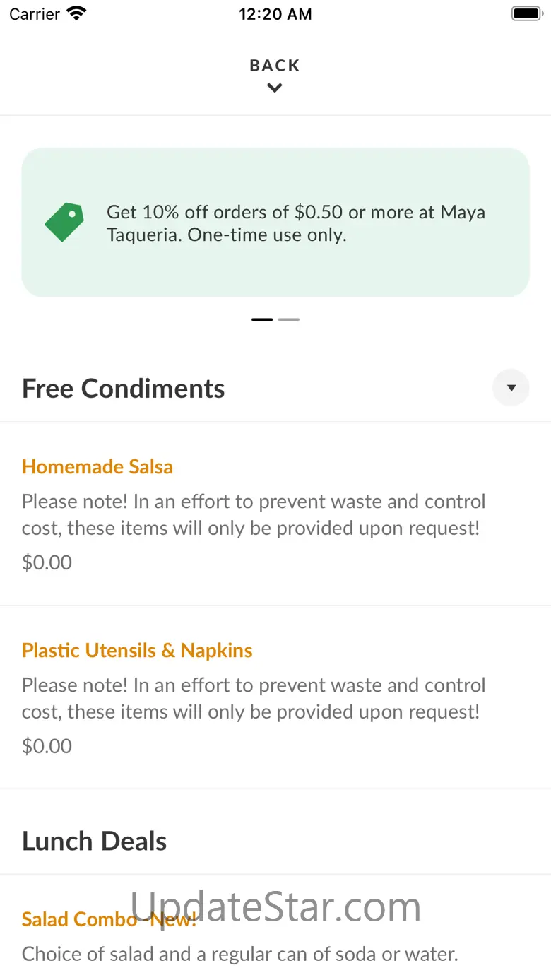Tap the Salad Combo description text
The height and width of the screenshot is (980, 551).
coord(240,955)
